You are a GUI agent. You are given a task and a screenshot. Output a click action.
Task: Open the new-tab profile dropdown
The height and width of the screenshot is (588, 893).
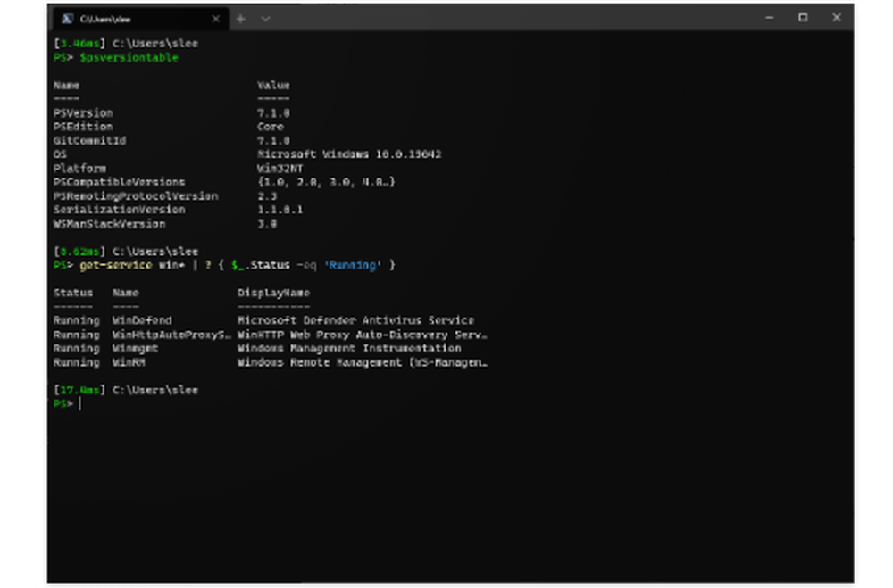point(265,19)
